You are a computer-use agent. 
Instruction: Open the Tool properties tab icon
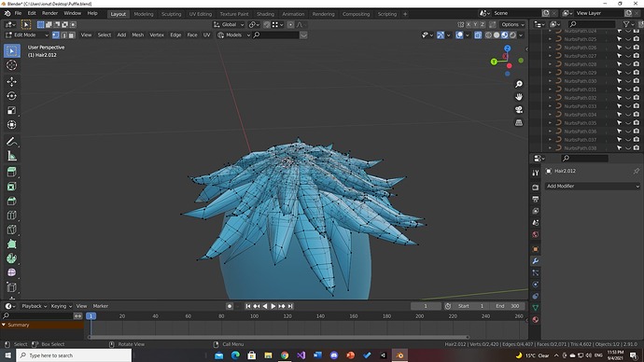coord(535,173)
